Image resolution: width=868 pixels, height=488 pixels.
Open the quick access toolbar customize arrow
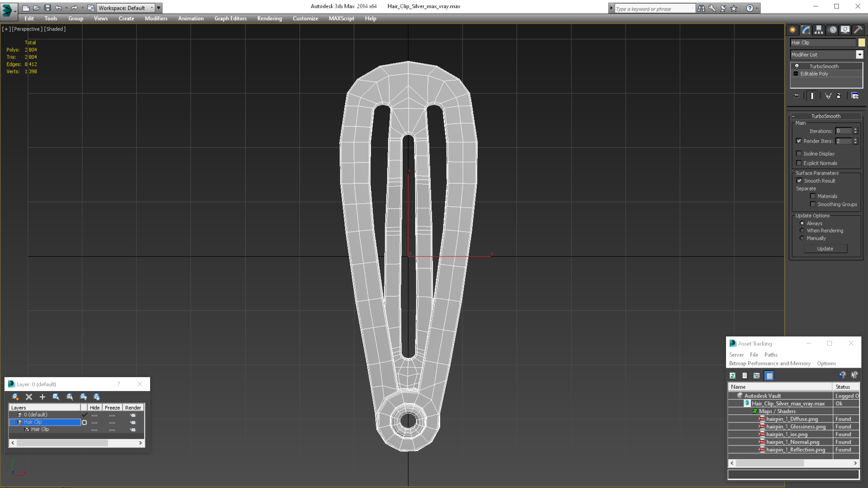point(158,8)
